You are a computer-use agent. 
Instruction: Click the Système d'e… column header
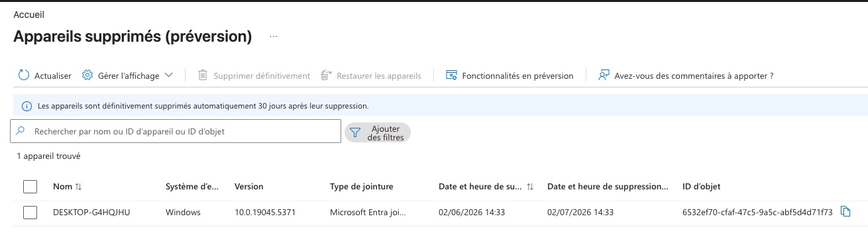click(x=192, y=187)
